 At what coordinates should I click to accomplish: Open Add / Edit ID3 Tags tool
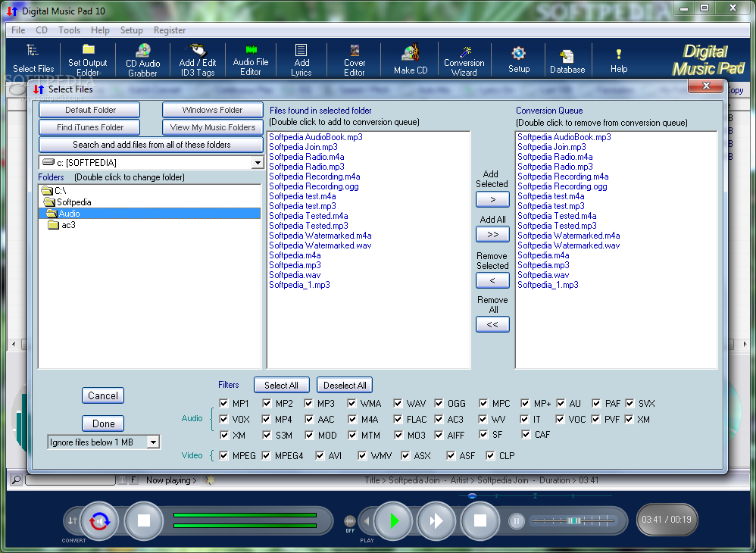pyautogui.click(x=198, y=61)
